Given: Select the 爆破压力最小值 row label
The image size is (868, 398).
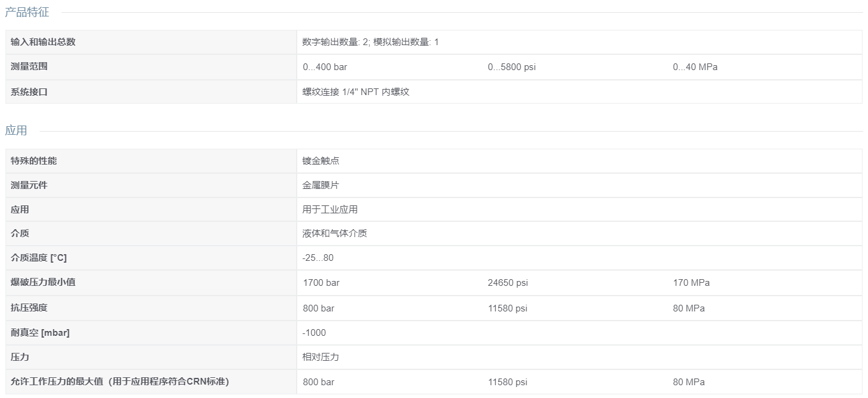Looking at the screenshot, I should pos(43,282).
